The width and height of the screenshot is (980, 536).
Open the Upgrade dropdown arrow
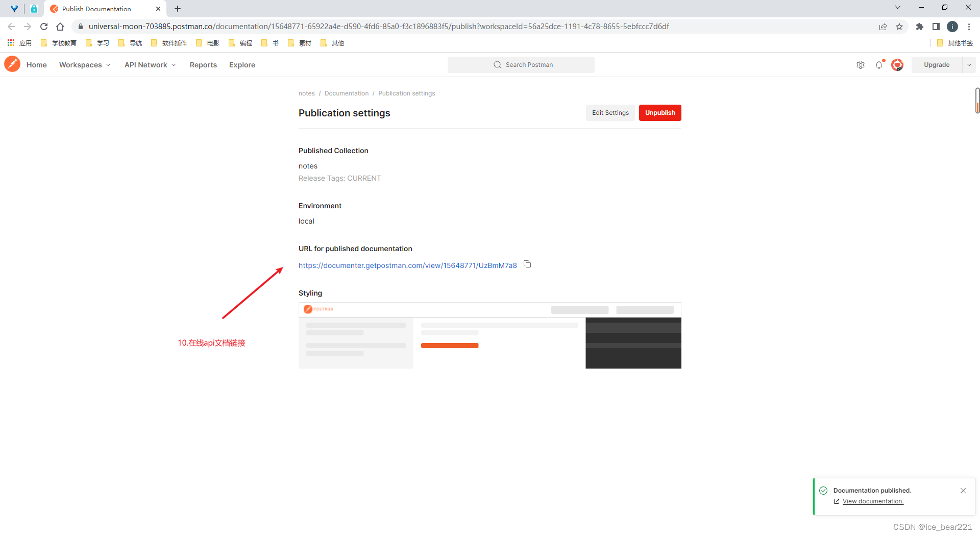[969, 65]
